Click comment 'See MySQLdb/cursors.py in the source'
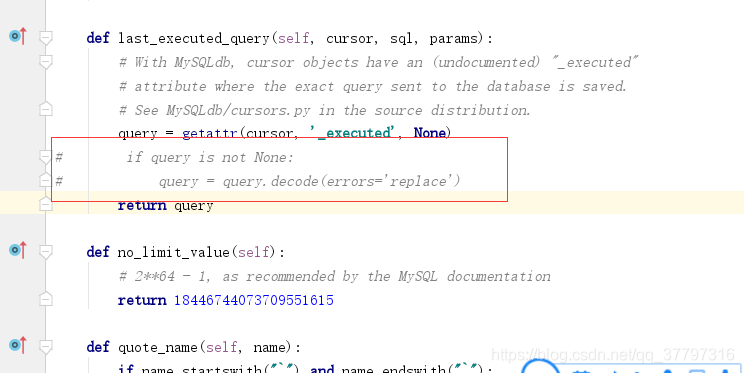Viewport: 744px width, 373px height. pos(325,110)
